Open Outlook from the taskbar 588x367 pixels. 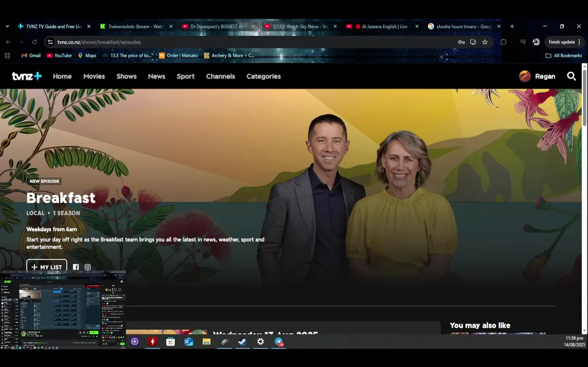coord(189,342)
